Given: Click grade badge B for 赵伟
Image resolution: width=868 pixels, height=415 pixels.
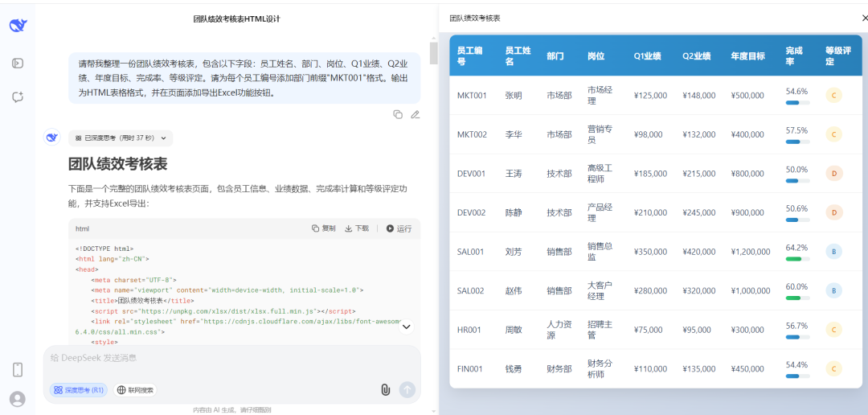Looking at the screenshot, I should click(833, 290).
